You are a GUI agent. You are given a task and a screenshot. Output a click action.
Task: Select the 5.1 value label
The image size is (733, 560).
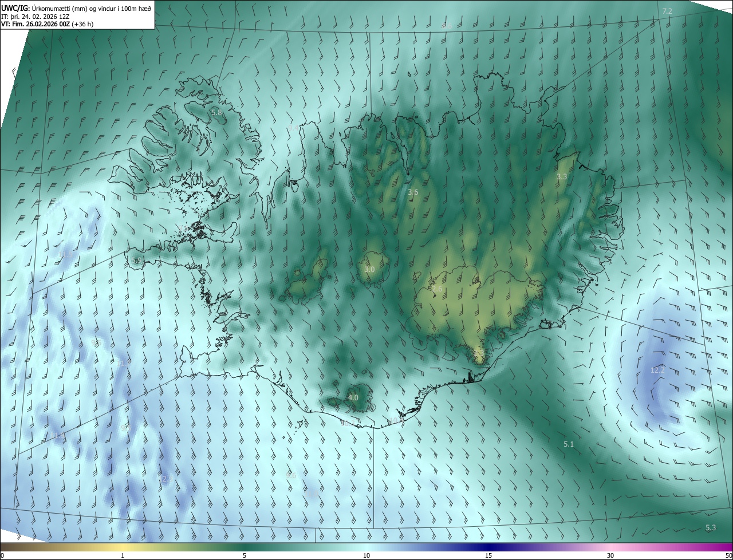click(x=569, y=444)
